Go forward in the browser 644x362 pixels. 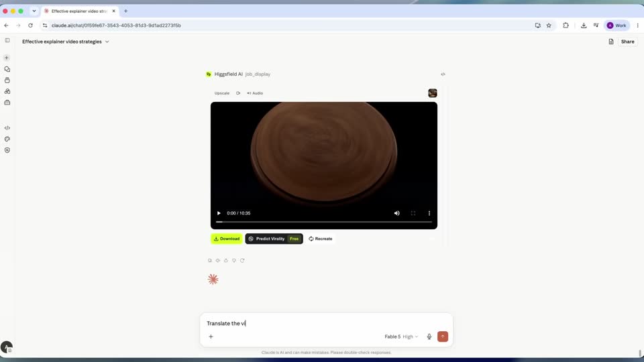tap(18, 25)
